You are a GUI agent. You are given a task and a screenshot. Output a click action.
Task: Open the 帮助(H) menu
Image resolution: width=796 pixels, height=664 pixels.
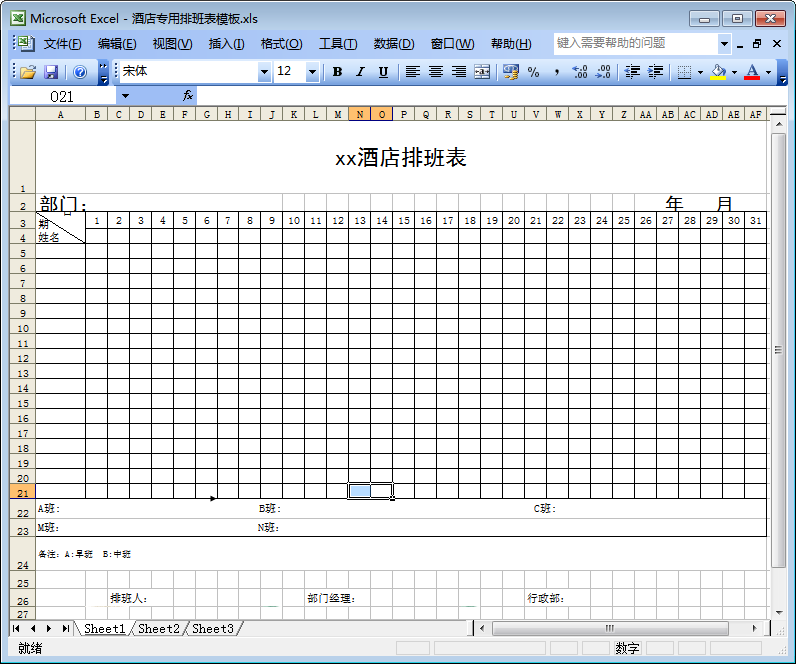(x=511, y=44)
